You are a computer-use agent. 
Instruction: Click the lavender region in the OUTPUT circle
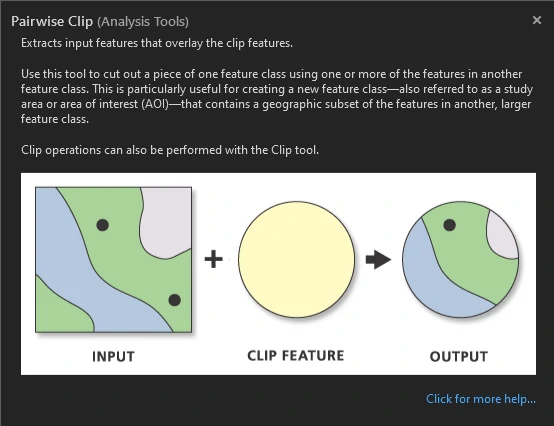tap(503, 235)
